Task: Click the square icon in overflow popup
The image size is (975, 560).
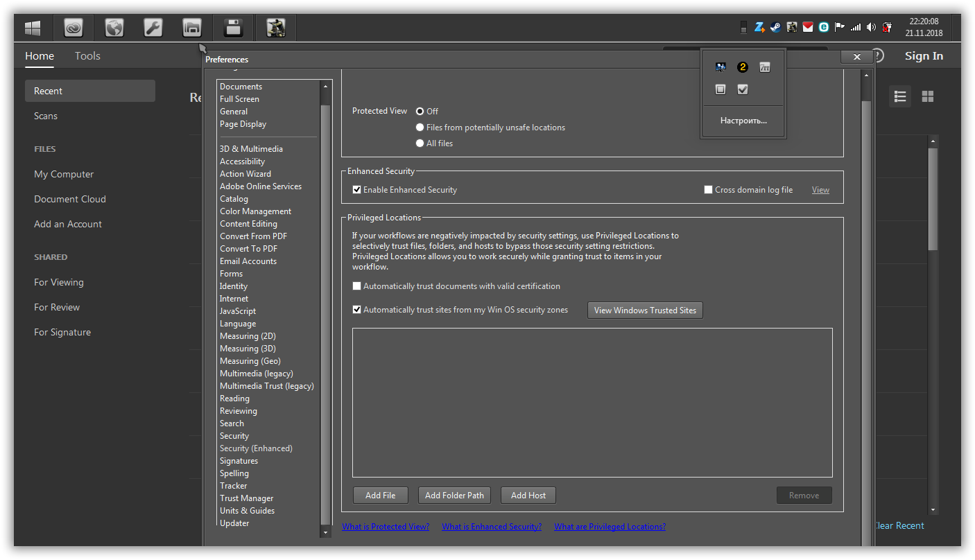Action: (721, 89)
